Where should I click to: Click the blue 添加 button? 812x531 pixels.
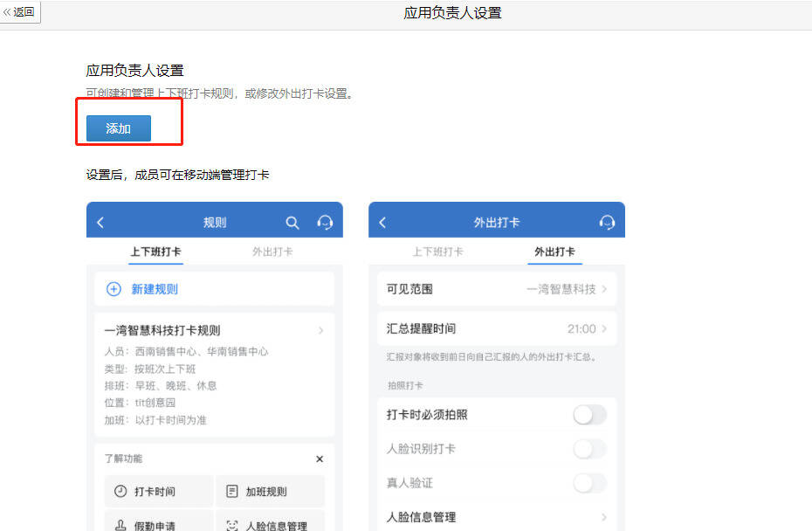[119, 128]
